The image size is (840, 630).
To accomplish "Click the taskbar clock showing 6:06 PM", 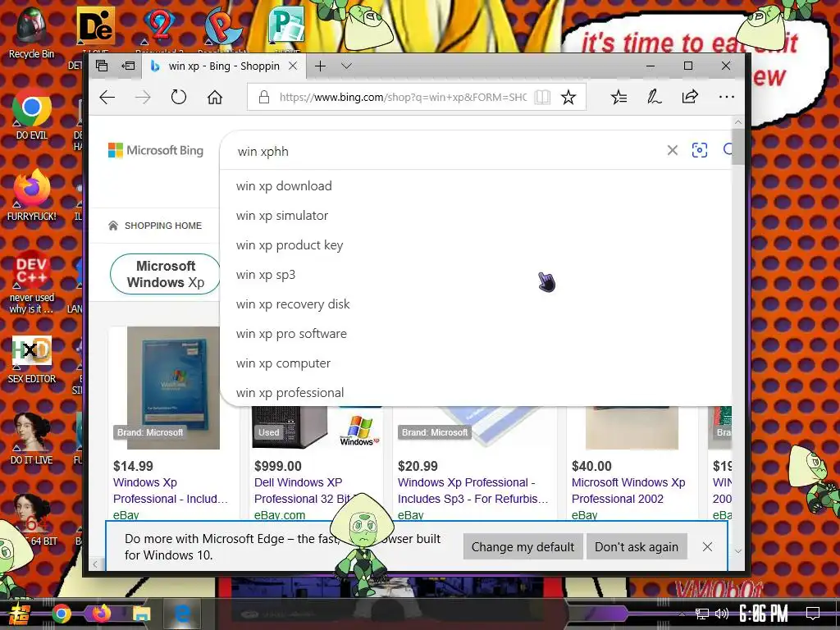I will [764, 614].
